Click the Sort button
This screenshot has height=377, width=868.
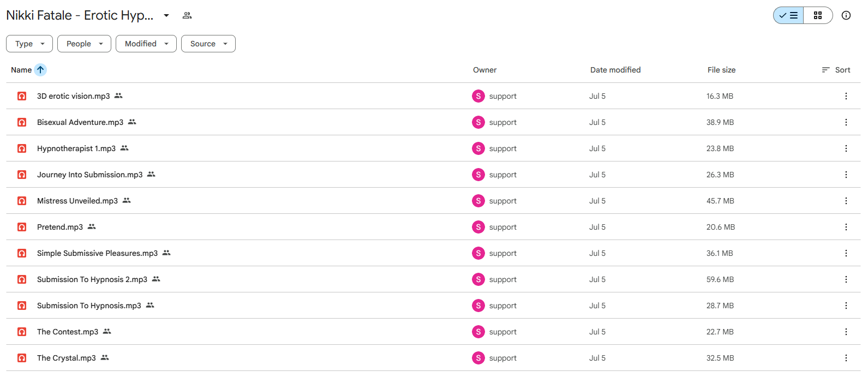click(x=836, y=70)
